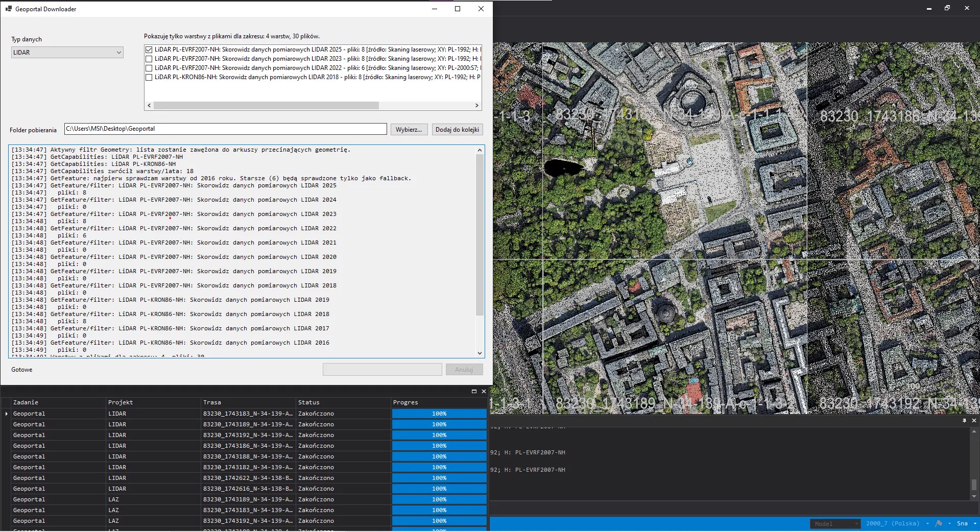The height and width of the screenshot is (532, 980).
Task: Click the Folder pobierania path field
Action: click(225, 129)
